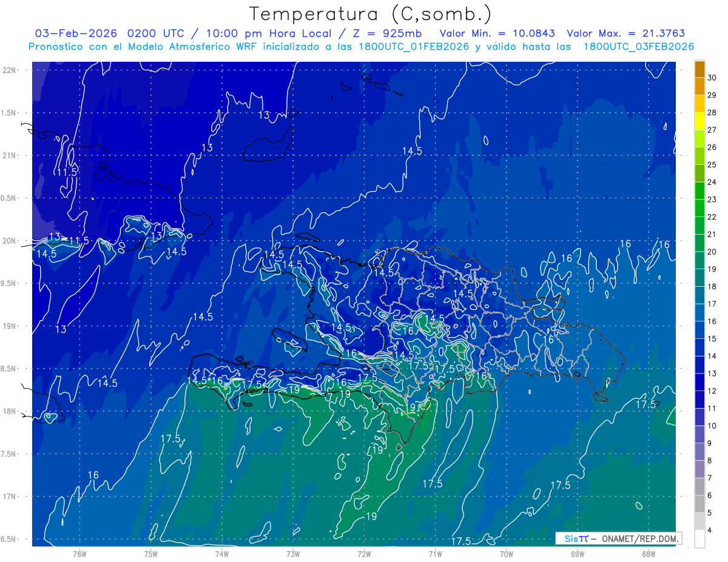Click the '1800UTC_01FEB2026' initialization time
Viewport: 728px width, 562px height.
coord(413,47)
